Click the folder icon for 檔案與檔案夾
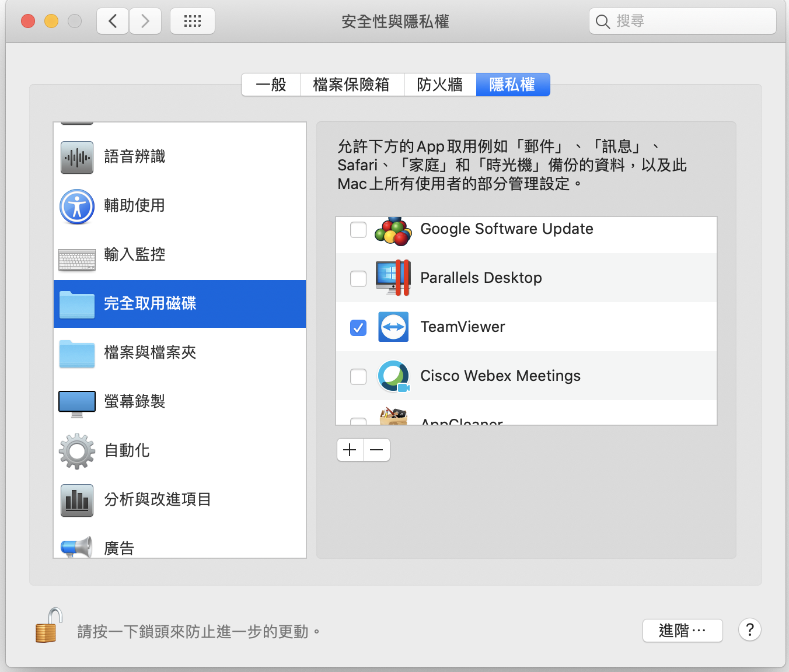 click(x=77, y=353)
